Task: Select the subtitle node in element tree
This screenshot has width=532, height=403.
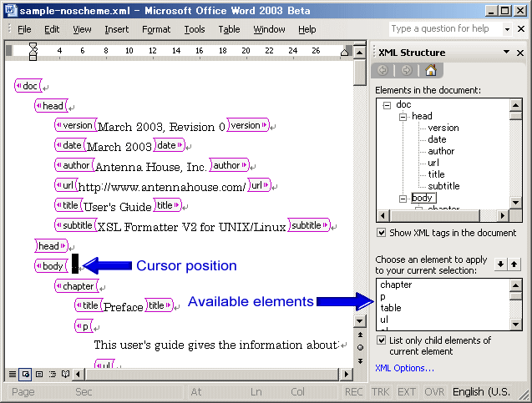Action: pyautogui.click(x=443, y=186)
